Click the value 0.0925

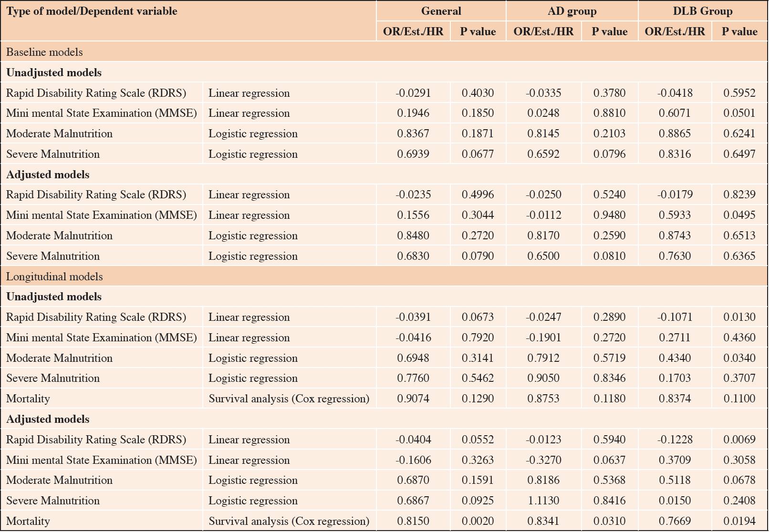pos(478,501)
